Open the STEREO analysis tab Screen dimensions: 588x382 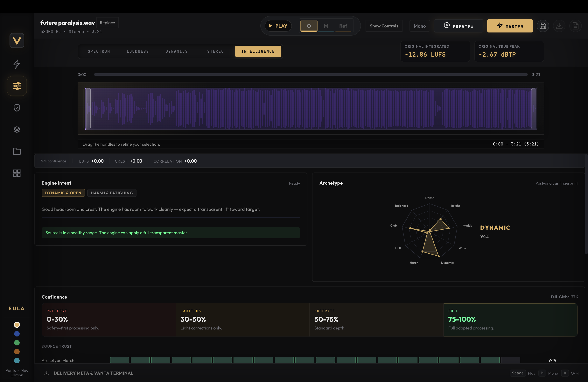pyautogui.click(x=215, y=51)
